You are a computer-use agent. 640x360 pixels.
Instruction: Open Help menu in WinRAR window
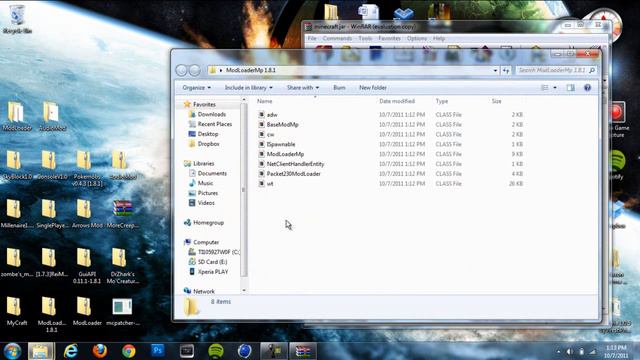(x=439, y=38)
